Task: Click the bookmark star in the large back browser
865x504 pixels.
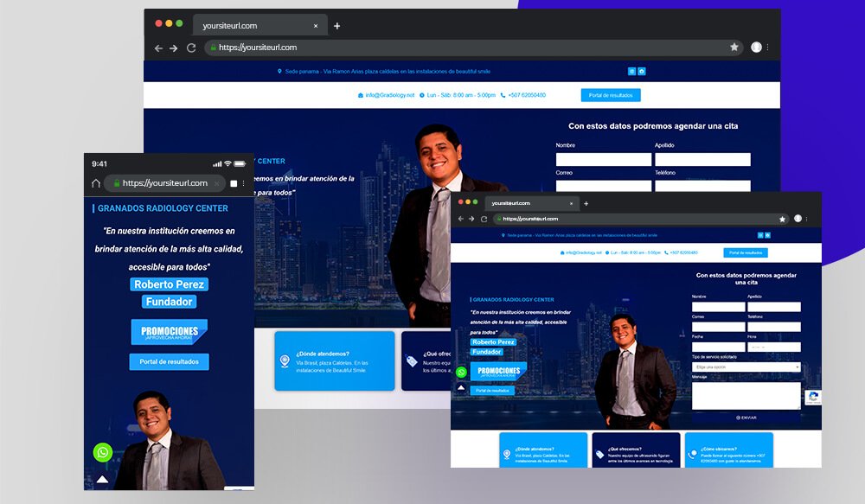Action: pos(734,48)
